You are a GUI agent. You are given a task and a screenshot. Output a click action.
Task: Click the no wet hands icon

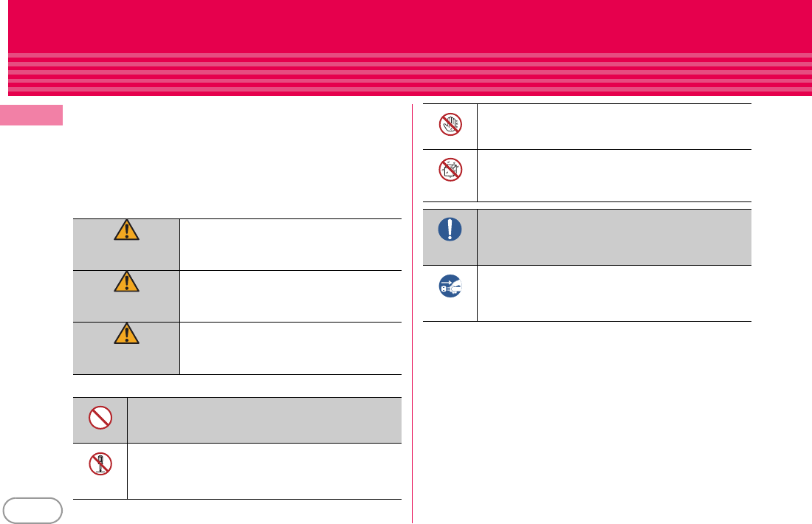[450, 125]
